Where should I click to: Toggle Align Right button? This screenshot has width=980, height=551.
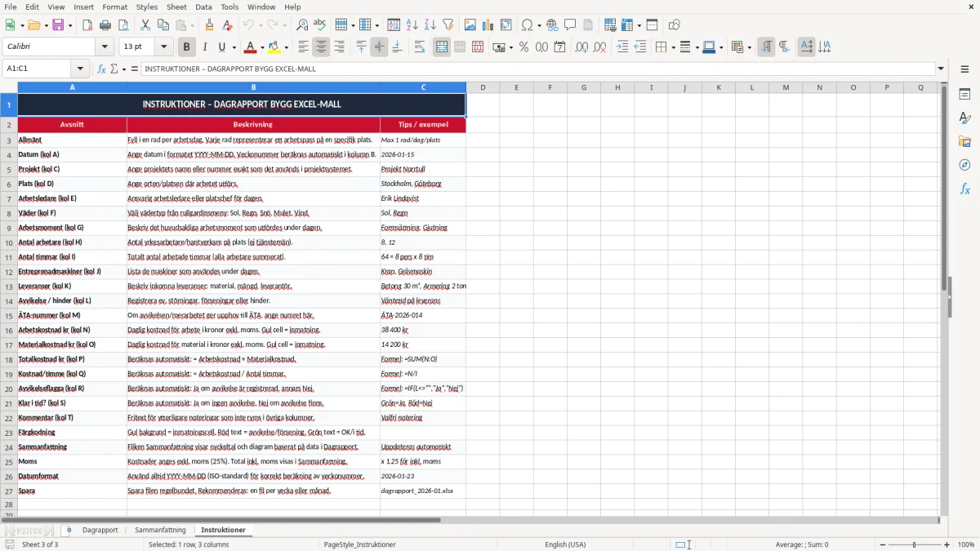coord(339,47)
